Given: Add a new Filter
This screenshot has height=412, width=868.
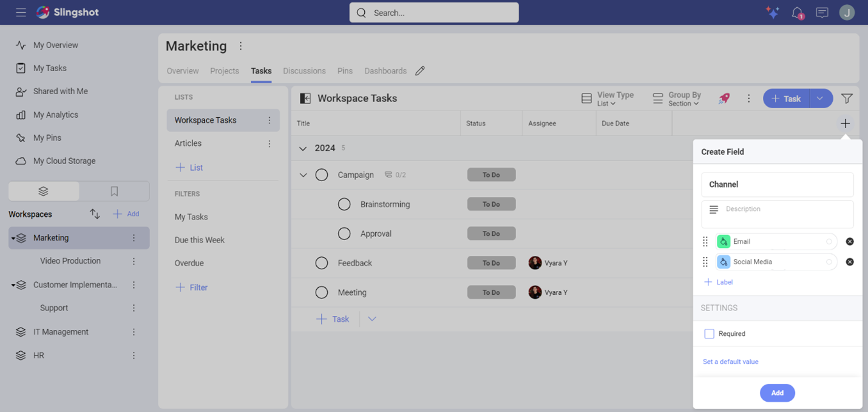Looking at the screenshot, I should pos(191,287).
